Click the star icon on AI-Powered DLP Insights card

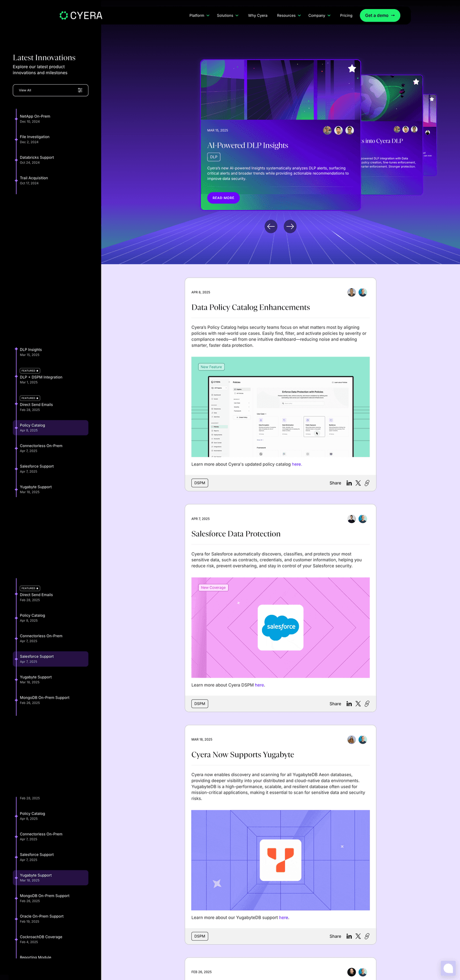(x=352, y=68)
